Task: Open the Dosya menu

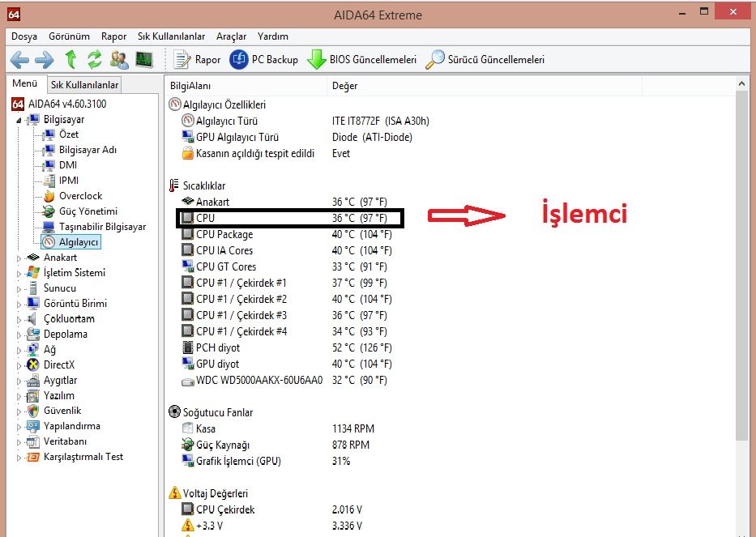Action: (24, 36)
